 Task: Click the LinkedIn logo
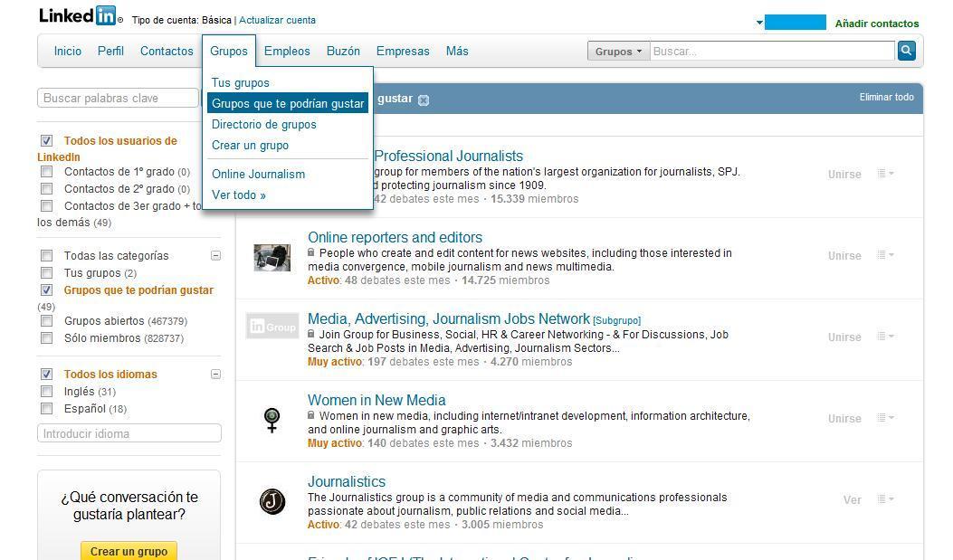(x=77, y=16)
